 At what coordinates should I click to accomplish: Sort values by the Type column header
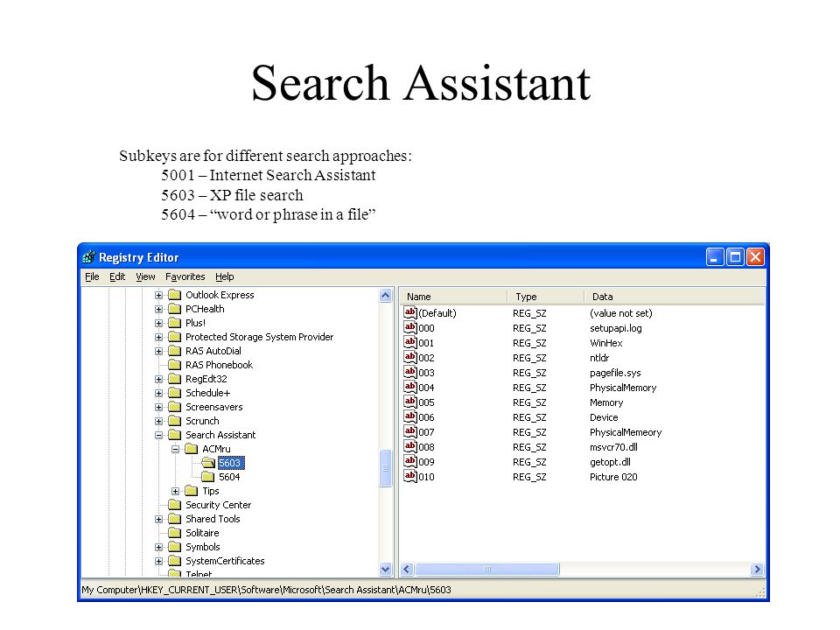click(x=545, y=297)
